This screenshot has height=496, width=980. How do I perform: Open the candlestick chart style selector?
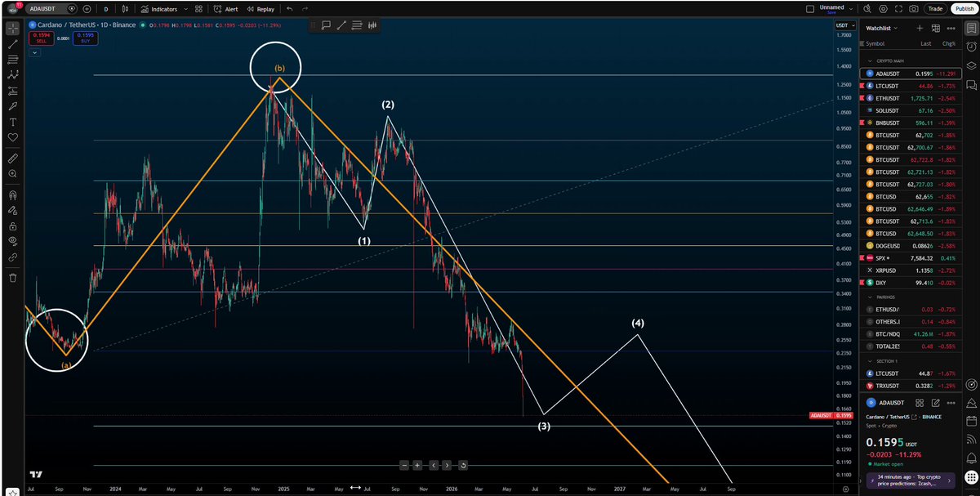coord(125,9)
